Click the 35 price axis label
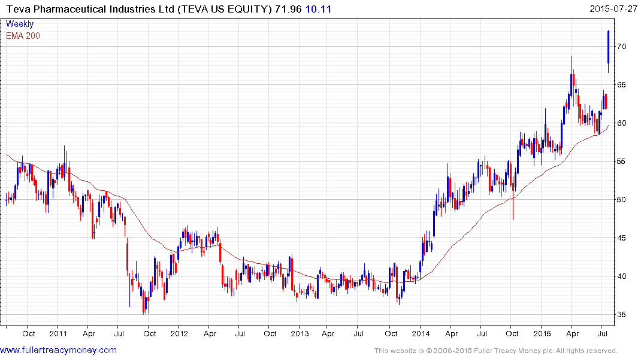This screenshot has height=359, width=644. click(621, 315)
